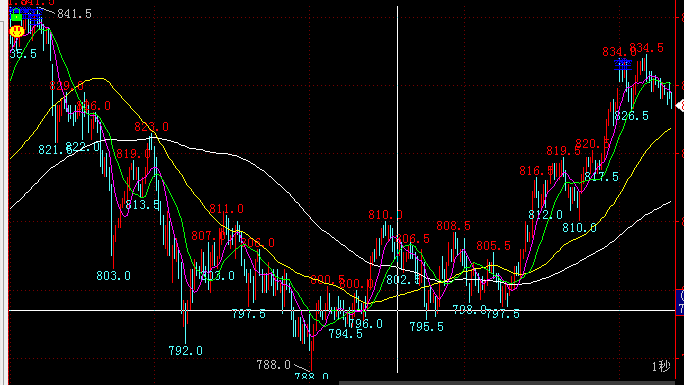Screen dimensions: 684x385
Task: Click the 1秒 period label
Action: (661, 366)
